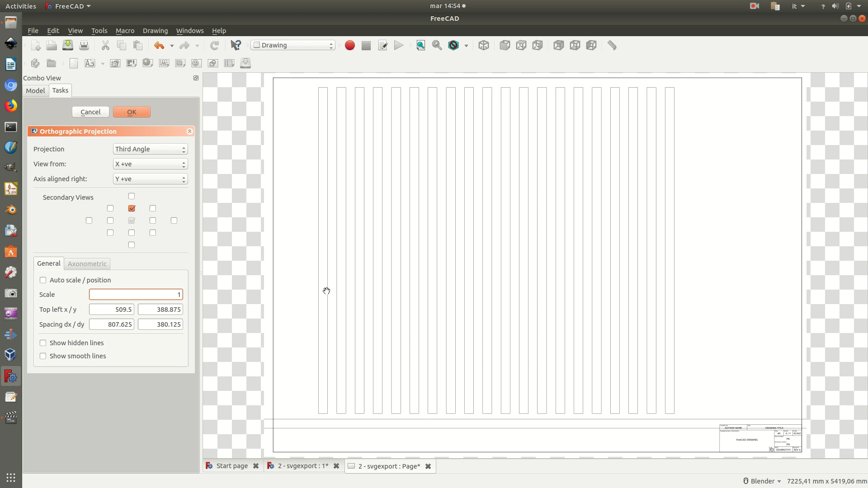Activate the What's This help cursor
This screenshot has height=488, width=868.
coord(236,45)
